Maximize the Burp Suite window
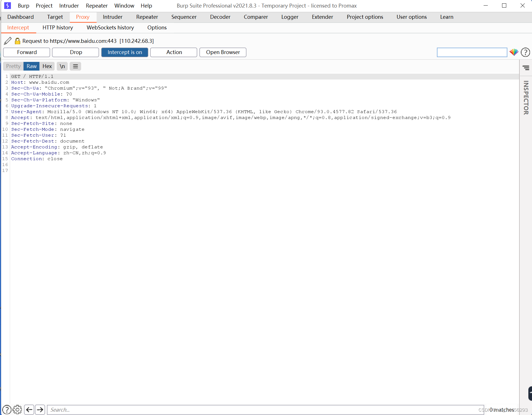 tap(504, 6)
